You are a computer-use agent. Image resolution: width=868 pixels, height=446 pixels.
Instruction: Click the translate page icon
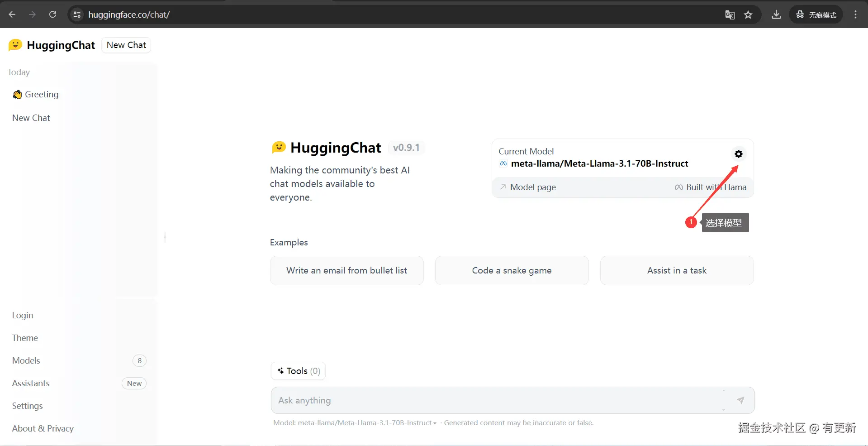coord(730,14)
